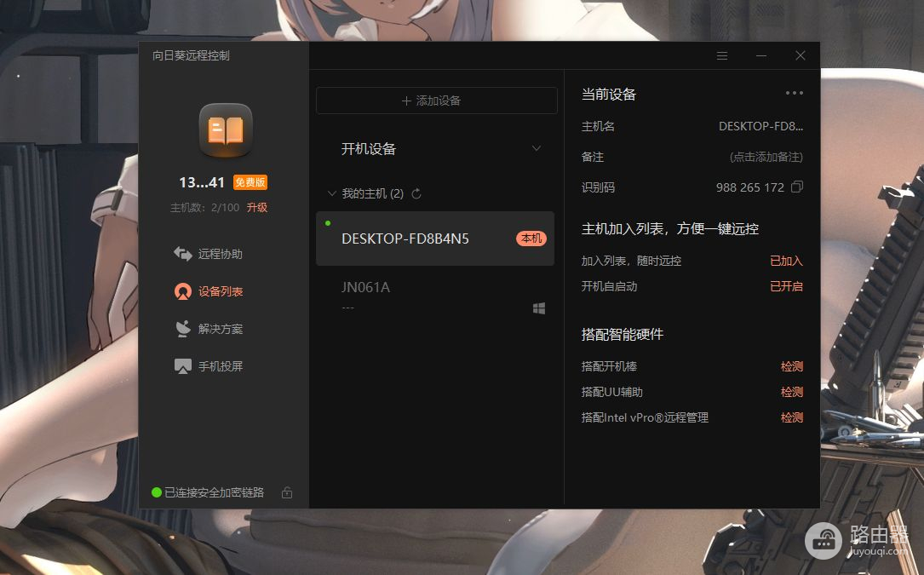Click 已连接安全加密链路 status text
Screen dimensions: 924x575
214,492
